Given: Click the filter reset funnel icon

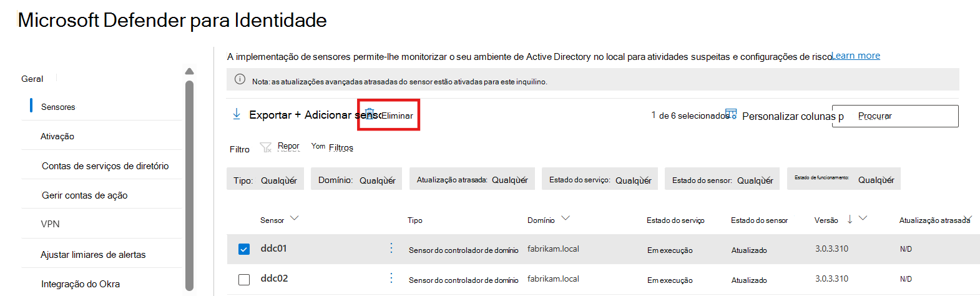Looking at the screenshot, I should 266,147.
